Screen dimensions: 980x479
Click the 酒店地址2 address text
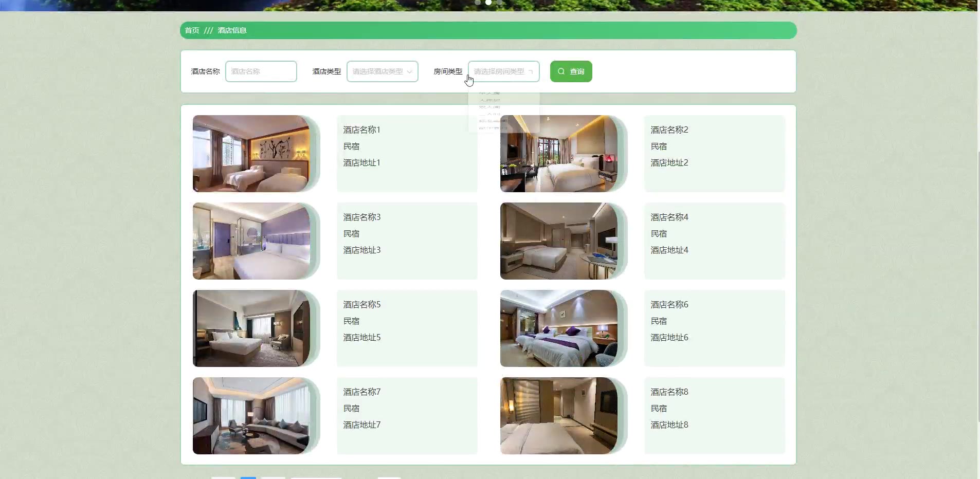[669, 163]
